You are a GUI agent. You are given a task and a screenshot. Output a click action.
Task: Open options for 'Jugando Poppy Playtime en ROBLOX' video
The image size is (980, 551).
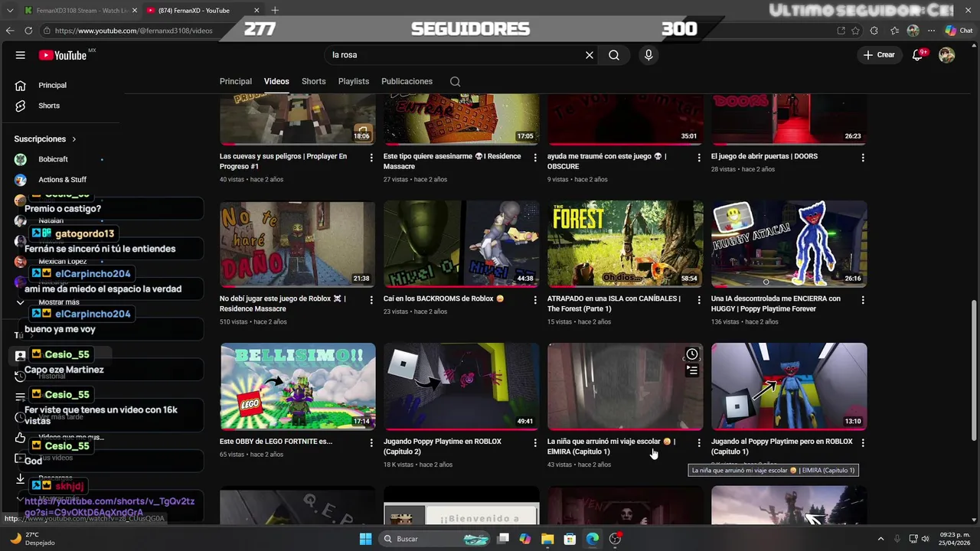click(x=535, y=443)
